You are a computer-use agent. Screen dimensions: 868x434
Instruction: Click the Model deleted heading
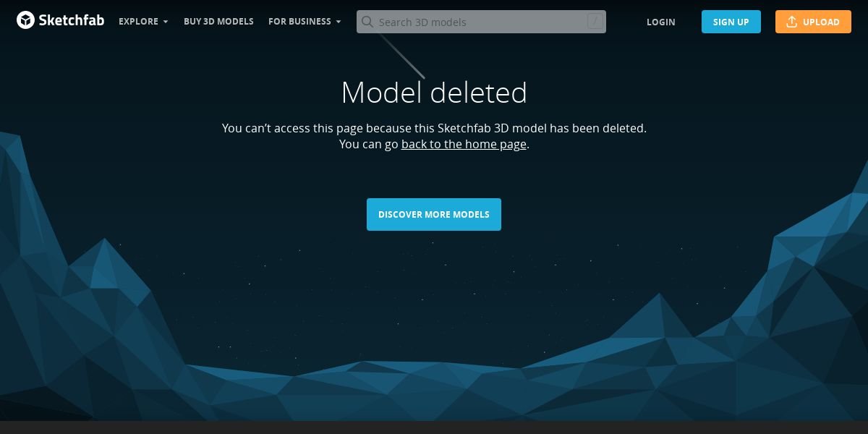[x=434, y=93]
